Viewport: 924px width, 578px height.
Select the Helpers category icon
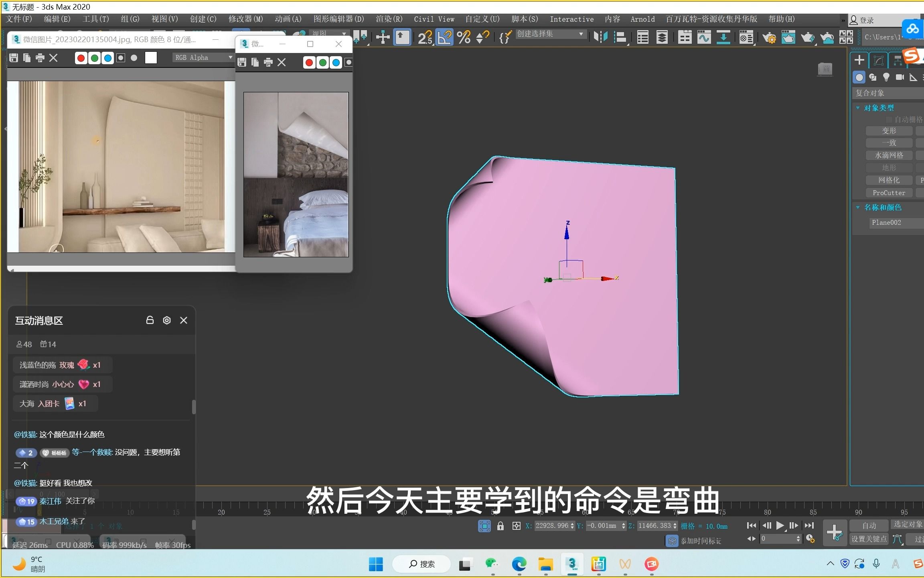point(913,77)
